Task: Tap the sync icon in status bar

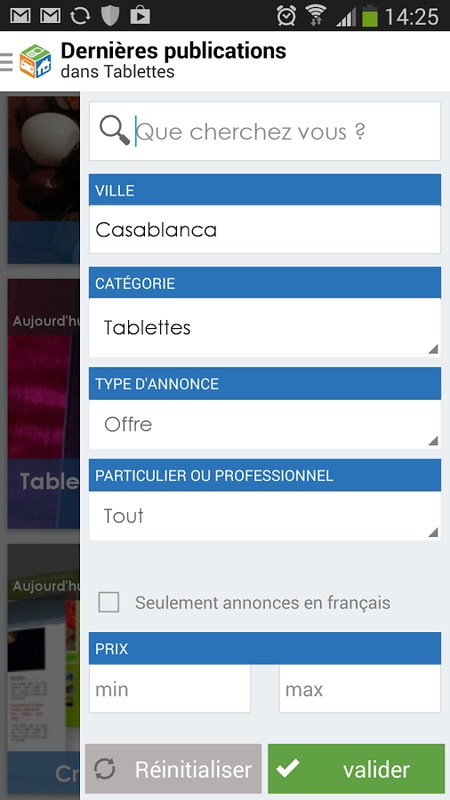Action: [x=80, y=15]
